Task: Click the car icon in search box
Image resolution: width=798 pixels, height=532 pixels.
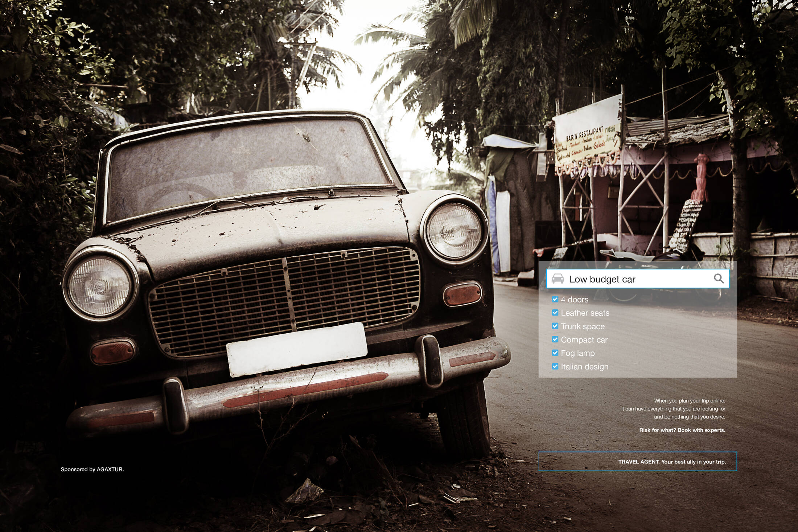Action: click(558, 279)
